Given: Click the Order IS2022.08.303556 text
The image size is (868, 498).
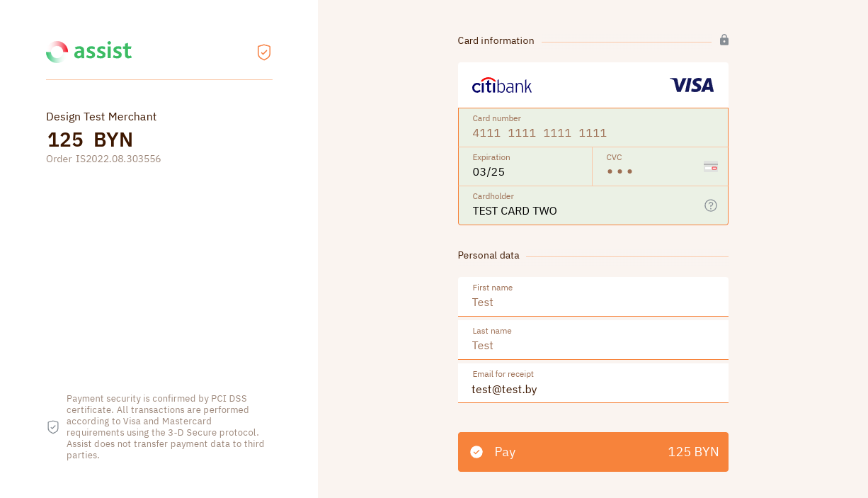Looking at the screenshot, I should 103,159.
